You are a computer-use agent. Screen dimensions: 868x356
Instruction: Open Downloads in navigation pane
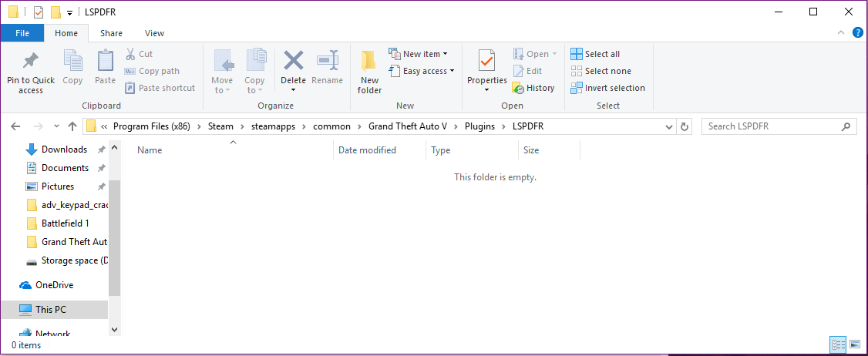(x=64, y=149)
